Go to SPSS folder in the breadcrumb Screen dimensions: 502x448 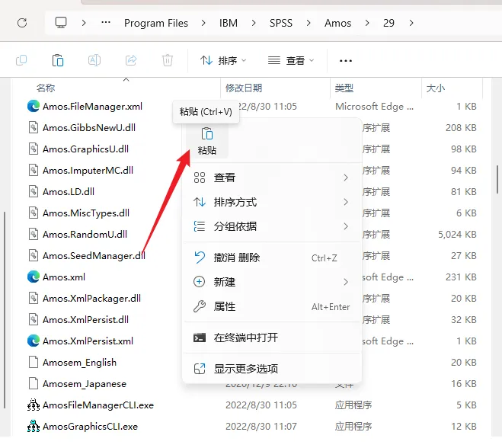point(281,23)
